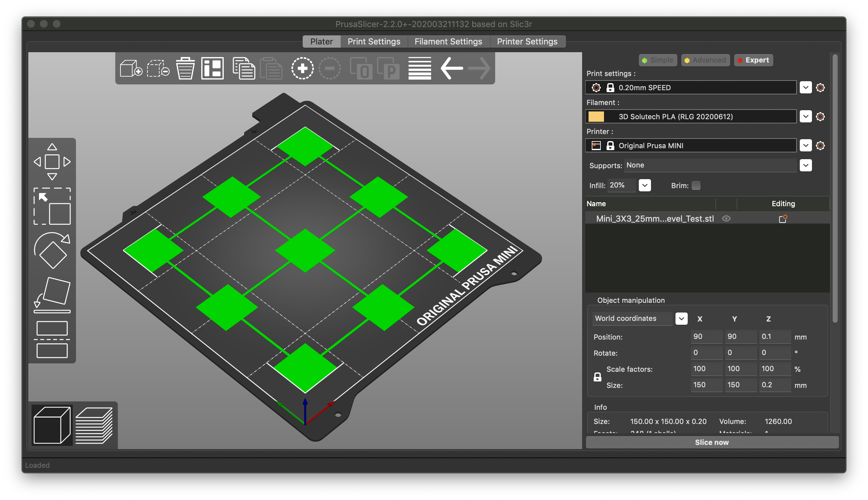868x500 pixels.
Task: Add an instance with the plus icon
Action: pos(302,68)
